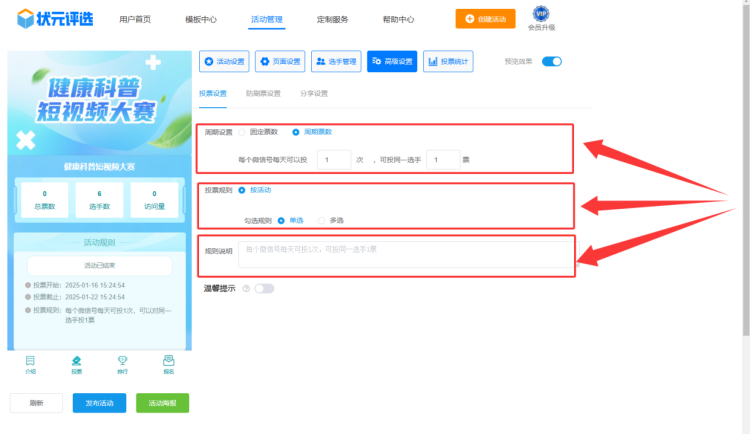Click the 发布活动 button
Image resolution: width=750 pixels, height=434 pixels.
click(99, 403)
